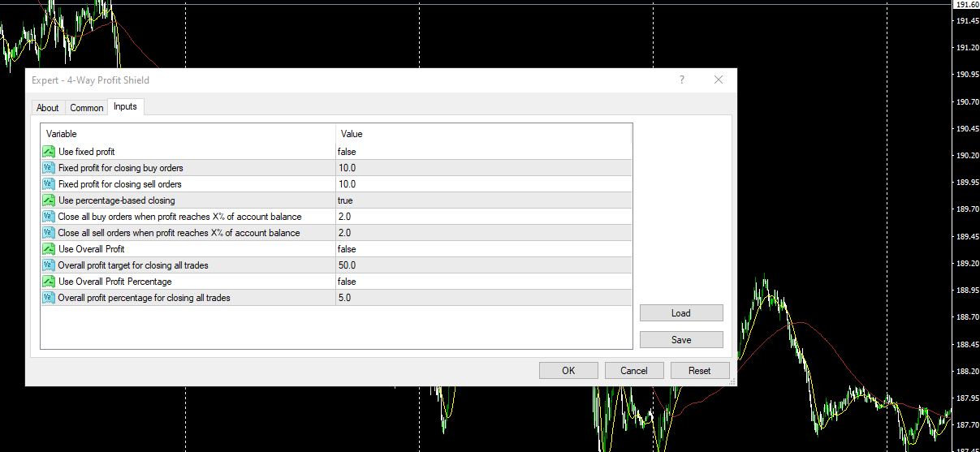Viewport: 980px width, 452px height.
Task: Select 'Fixed profit for closing buy orders' label
Action: (121, 168)
